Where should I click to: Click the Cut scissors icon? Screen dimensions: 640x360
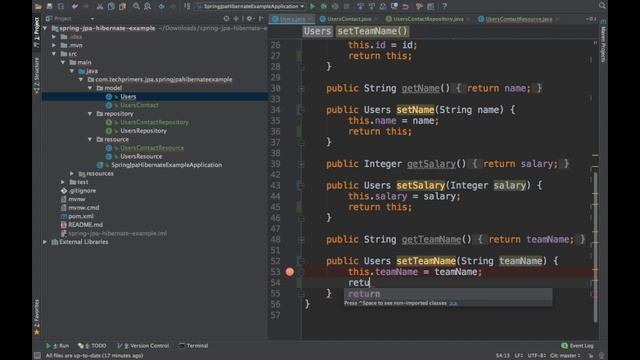[x=100, y=6]
